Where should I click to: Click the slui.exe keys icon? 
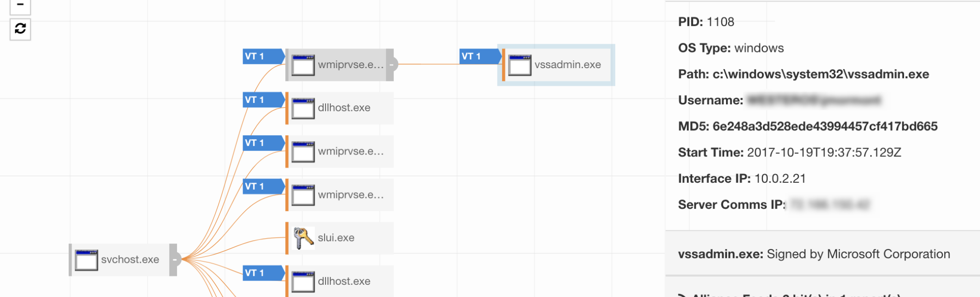point(303,238)
